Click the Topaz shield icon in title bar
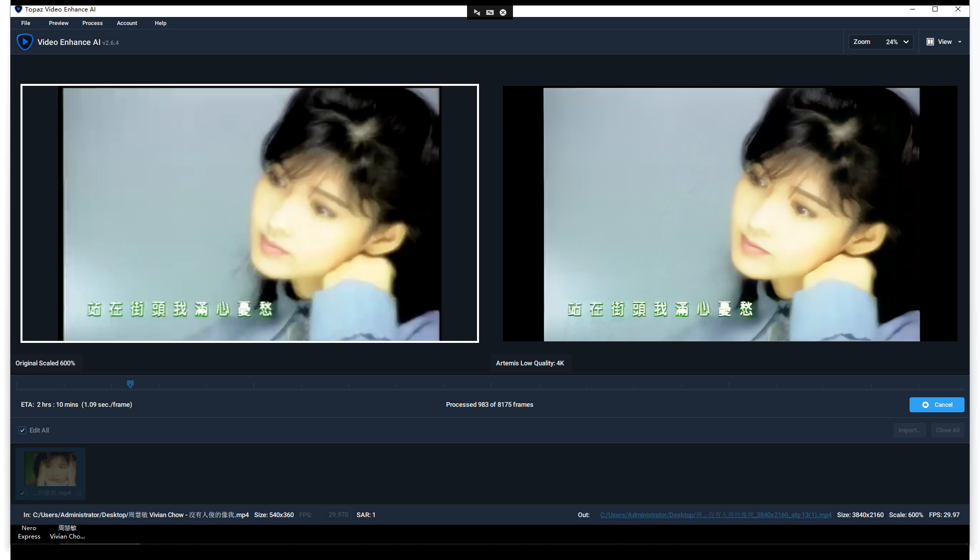Image resolution: width=980 pixels, height=560 pixels. coord(18,9)
